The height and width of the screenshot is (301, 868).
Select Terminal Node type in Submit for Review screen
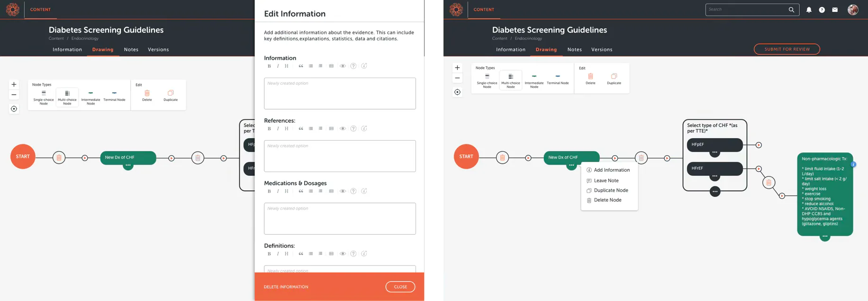tap(558, 80)
